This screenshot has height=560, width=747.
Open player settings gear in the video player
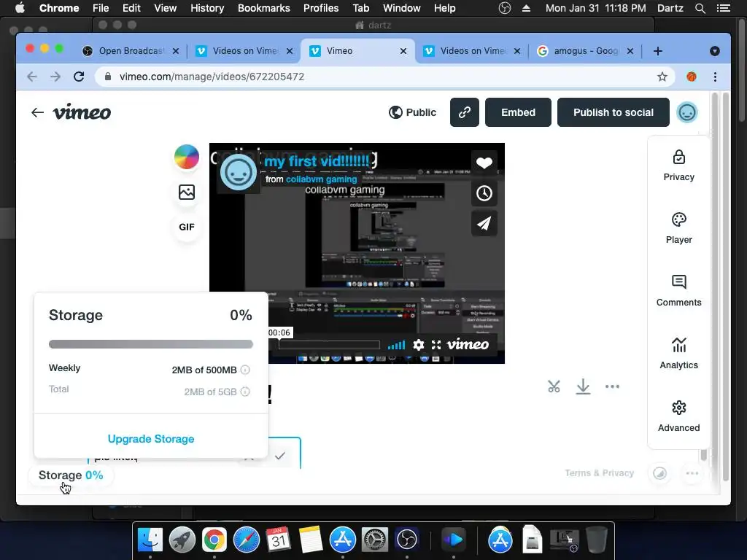point(418,345)
